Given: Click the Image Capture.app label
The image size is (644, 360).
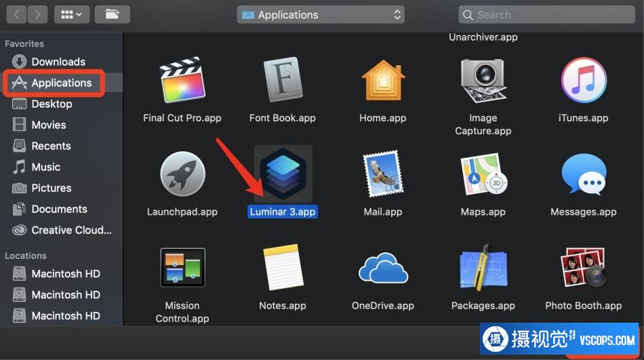Looking at the screenshot, I should pyautogui.click(x=483, y=125).
